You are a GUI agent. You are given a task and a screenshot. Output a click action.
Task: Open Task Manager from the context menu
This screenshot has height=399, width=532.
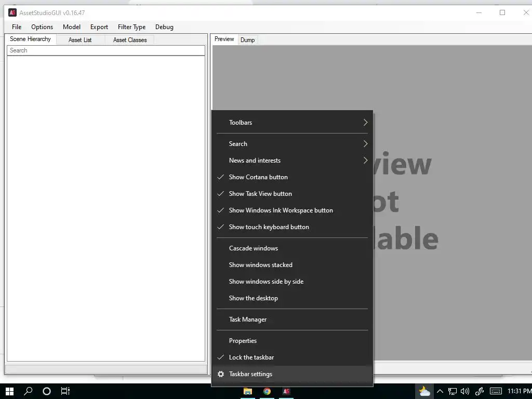tap(292, 320)
